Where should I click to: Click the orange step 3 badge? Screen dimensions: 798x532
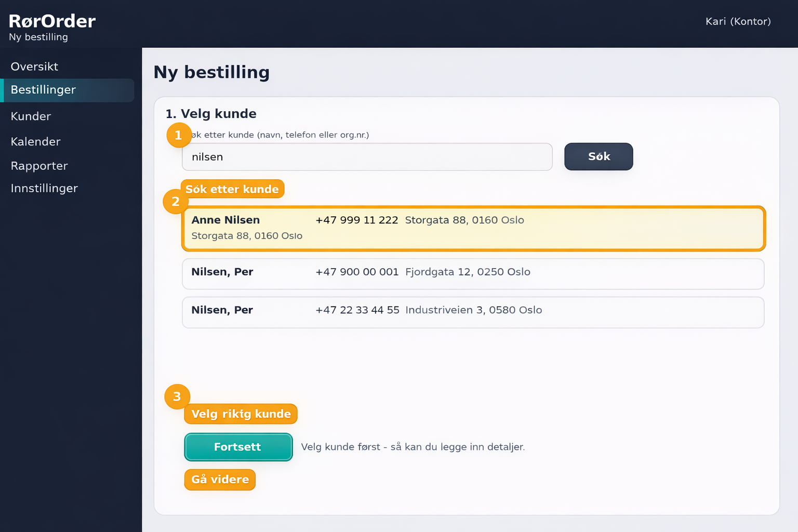click(x=177, y=396)
